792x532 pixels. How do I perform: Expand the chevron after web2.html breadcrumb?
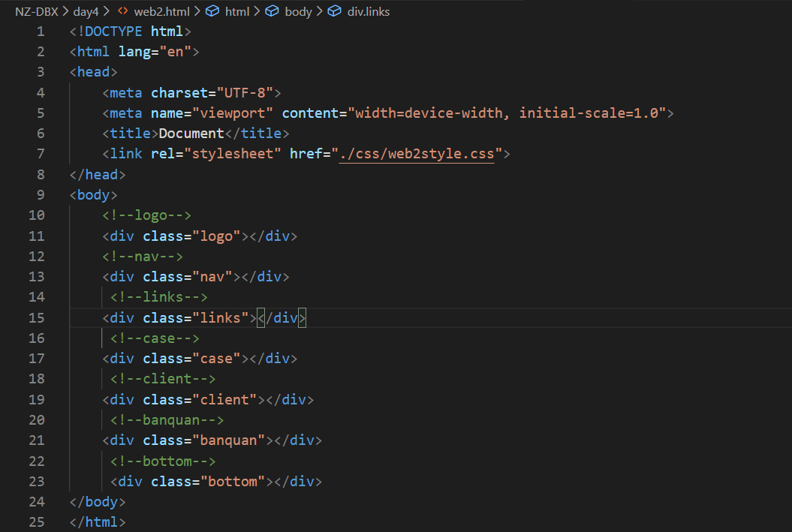tap(197, 11)
